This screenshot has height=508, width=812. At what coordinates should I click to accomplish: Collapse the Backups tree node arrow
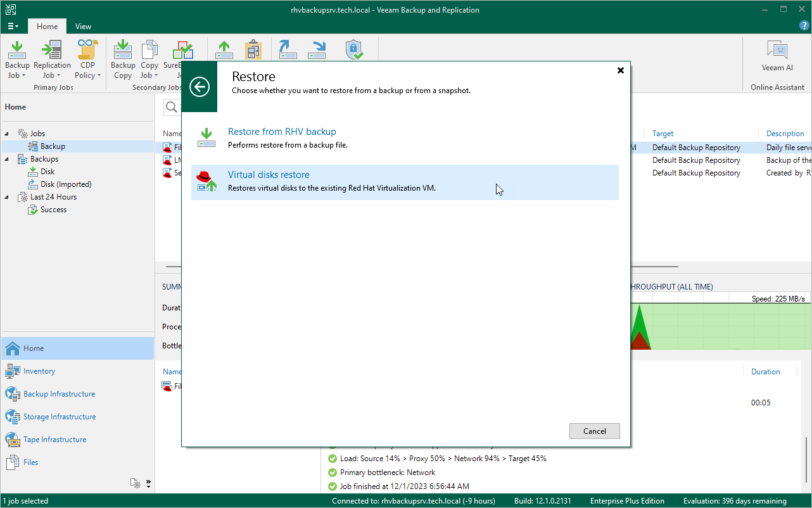[8, 159]
